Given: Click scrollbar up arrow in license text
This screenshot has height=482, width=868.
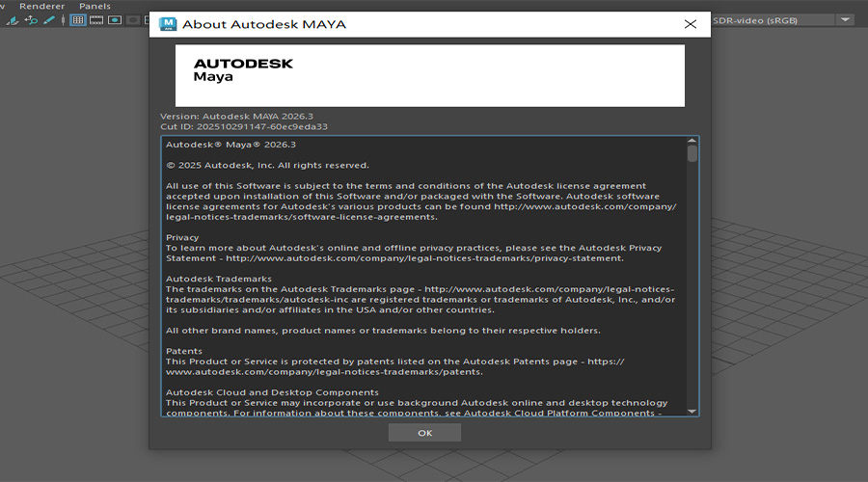Looking at the screenshot, I should [x=692, y=143].
